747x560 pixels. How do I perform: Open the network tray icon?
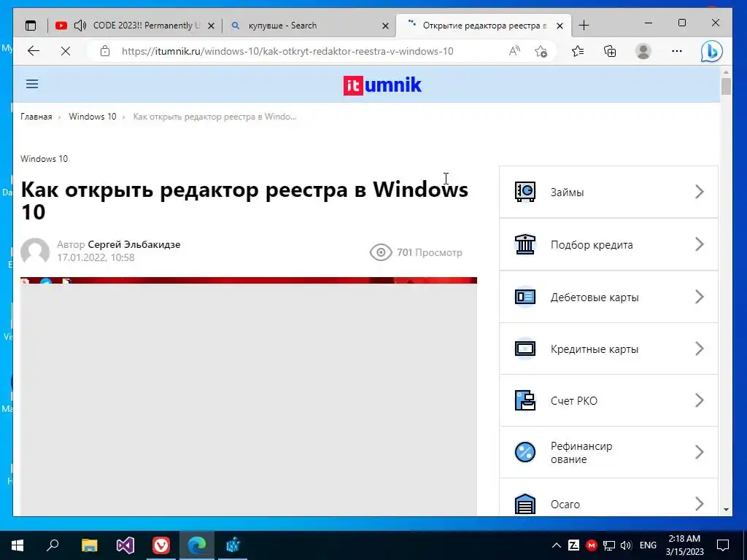(x=609, y=545)
